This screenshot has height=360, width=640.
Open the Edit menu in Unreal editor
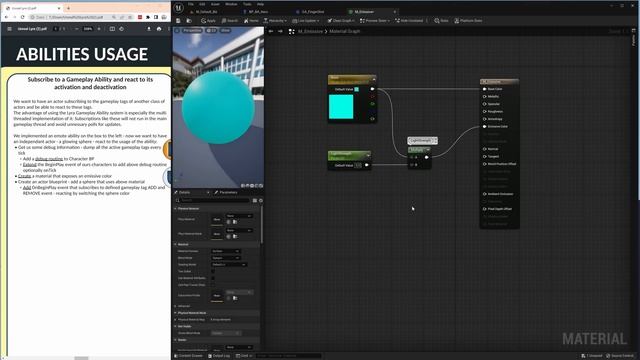(202, 4)
